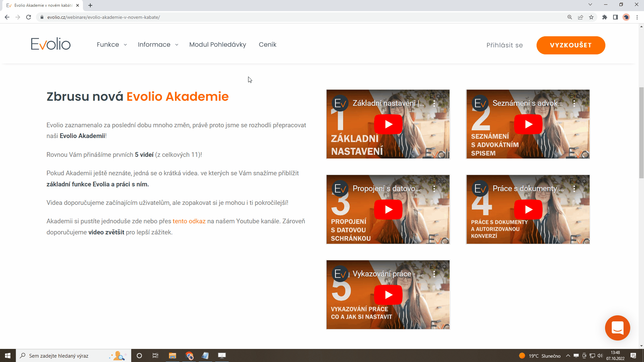Click the share page icon in address bar
The image size is (644, 362).
tap(581, 17)
